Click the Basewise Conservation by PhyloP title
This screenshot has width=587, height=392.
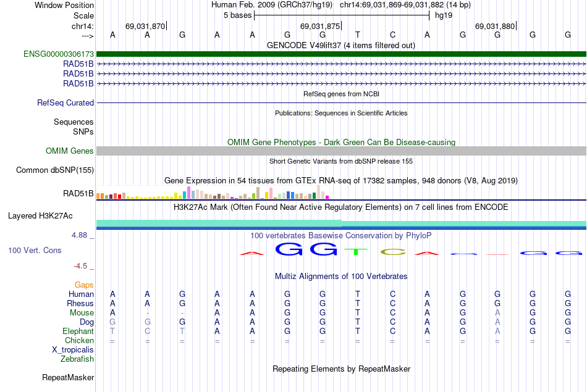pyautogui.click(x=341, y=236)
